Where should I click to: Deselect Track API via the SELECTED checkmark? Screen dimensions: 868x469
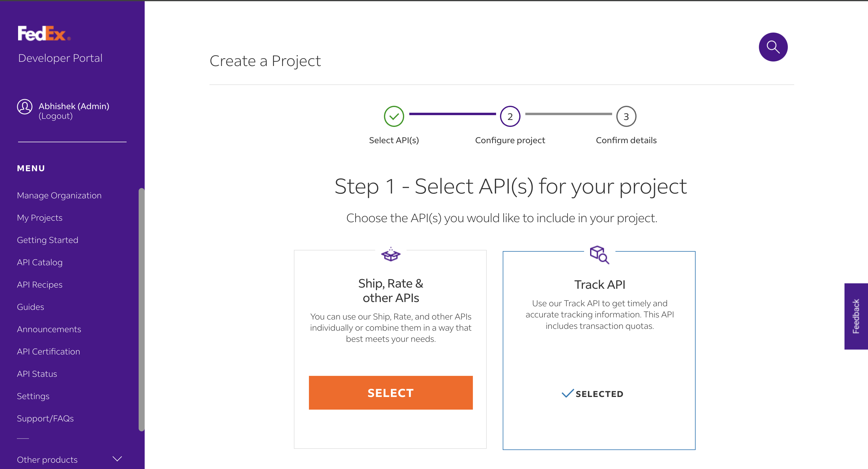(x=594, y=394)
